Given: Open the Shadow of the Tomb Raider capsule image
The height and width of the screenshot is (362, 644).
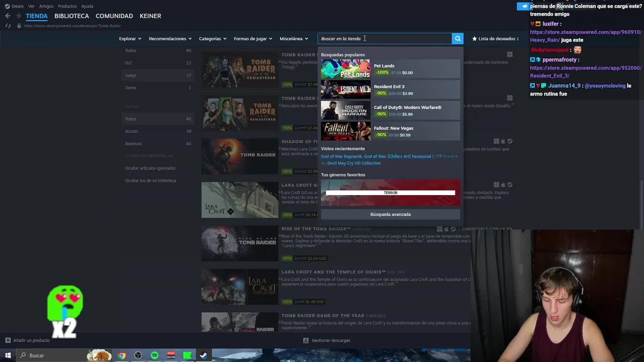Looking at the screenshot, I should pos(239,156).
